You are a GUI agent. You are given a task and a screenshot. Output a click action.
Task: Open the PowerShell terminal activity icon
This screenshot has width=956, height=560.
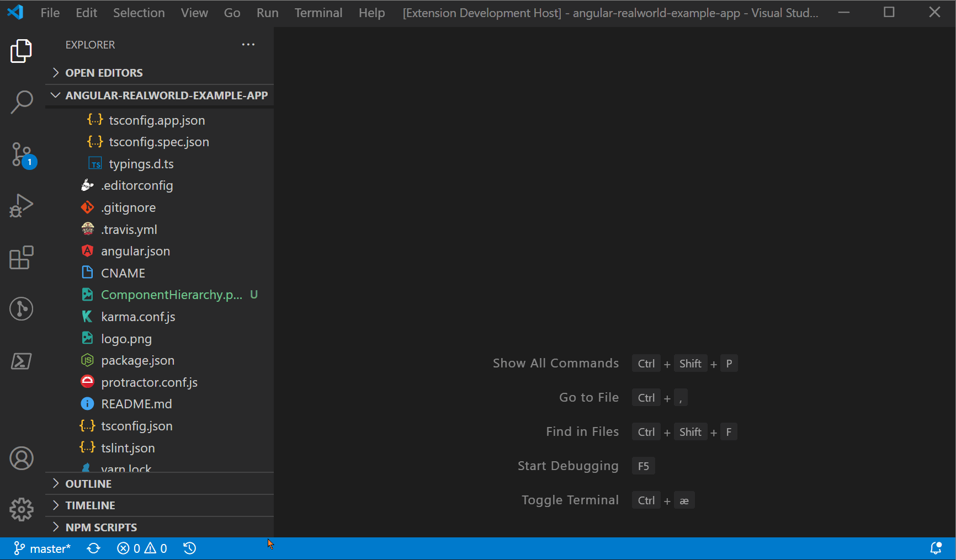(22, 361)
